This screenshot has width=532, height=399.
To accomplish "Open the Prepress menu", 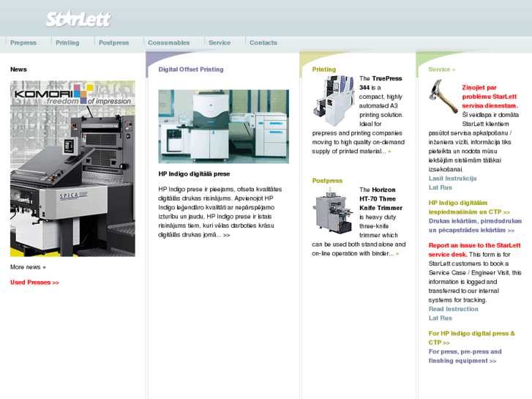I will click(x=23, y=42).
